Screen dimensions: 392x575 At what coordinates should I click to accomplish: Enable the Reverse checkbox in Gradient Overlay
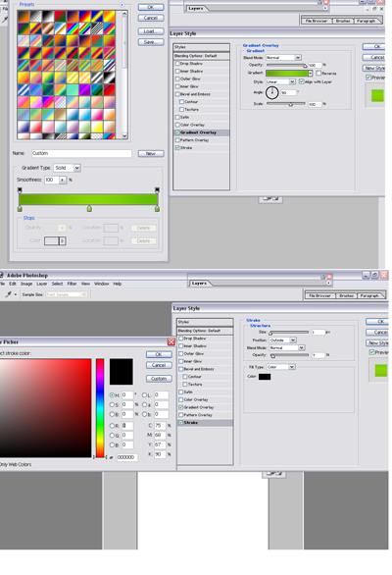[318, 73]
